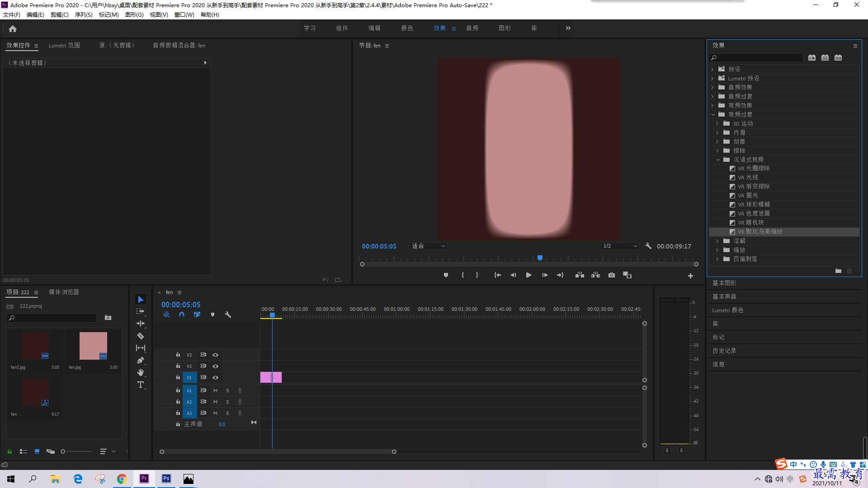Toggle linked selection in timeline
Viewport: 868px width, 488px height.
pyautogui.click(x=197, y=314)
